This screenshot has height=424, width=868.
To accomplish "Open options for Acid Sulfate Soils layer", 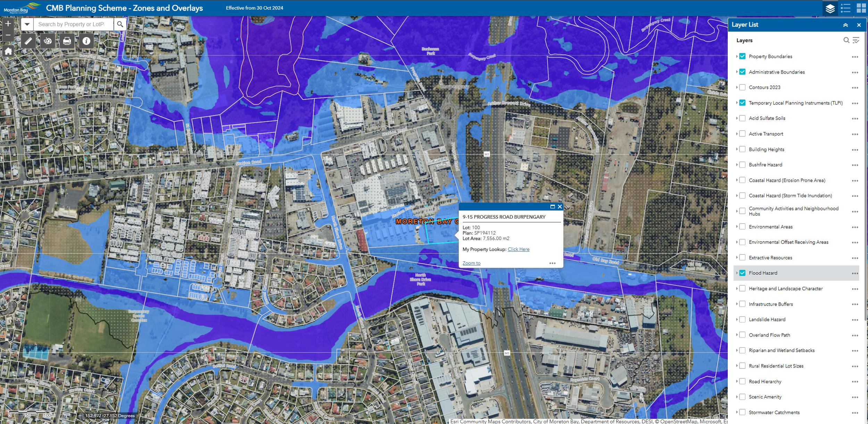I will tap(855, 119).
